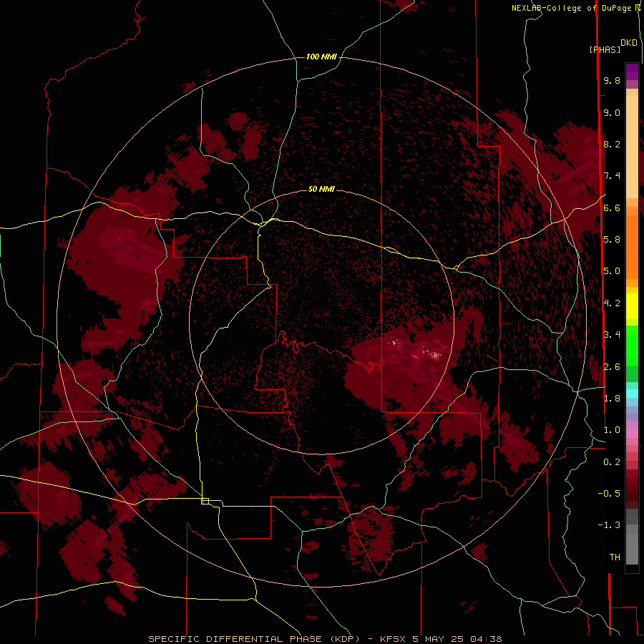Click the 50 NMI range ring label
Viewport: 644px width, 644px height.
point(321,189)
